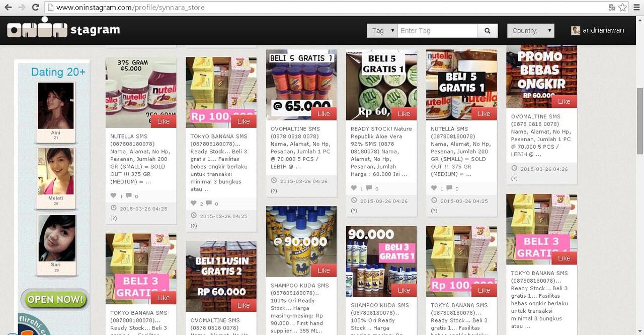Click heart icon on Nutella Beli 5 Gratis 1 card
The height and width of the screenshot is (335, 644).
pyautogui.click(x=434, y=188)
